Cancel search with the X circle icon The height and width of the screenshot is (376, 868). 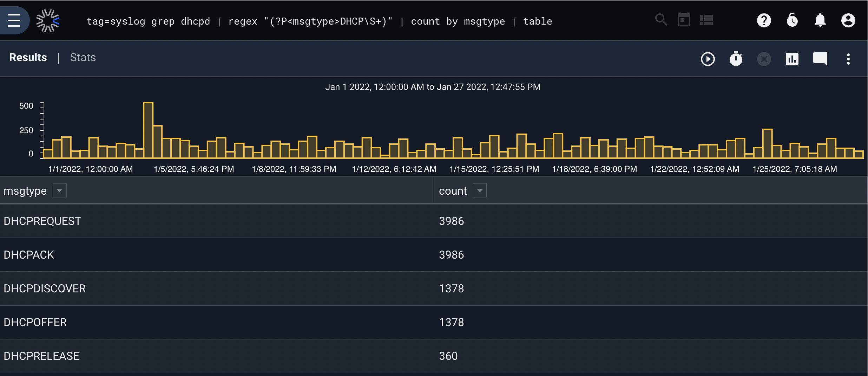(x=764, y=59)
